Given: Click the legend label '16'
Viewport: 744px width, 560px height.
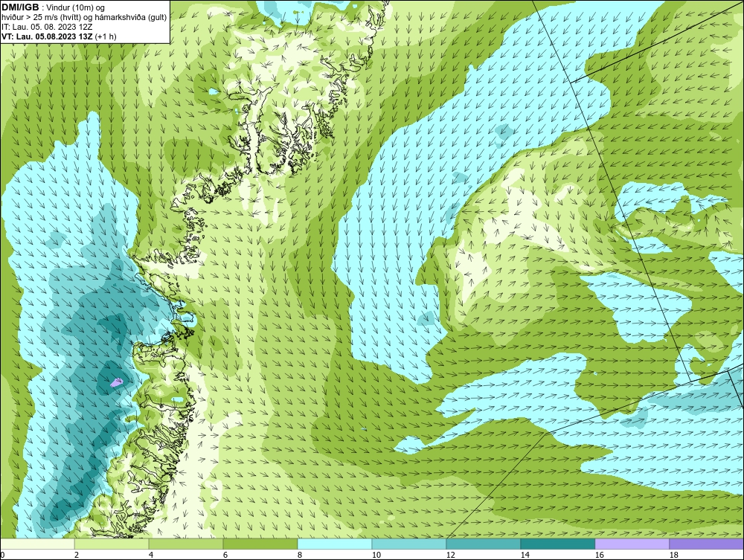Looking at the screenshot, I should [x=599, y=555].
